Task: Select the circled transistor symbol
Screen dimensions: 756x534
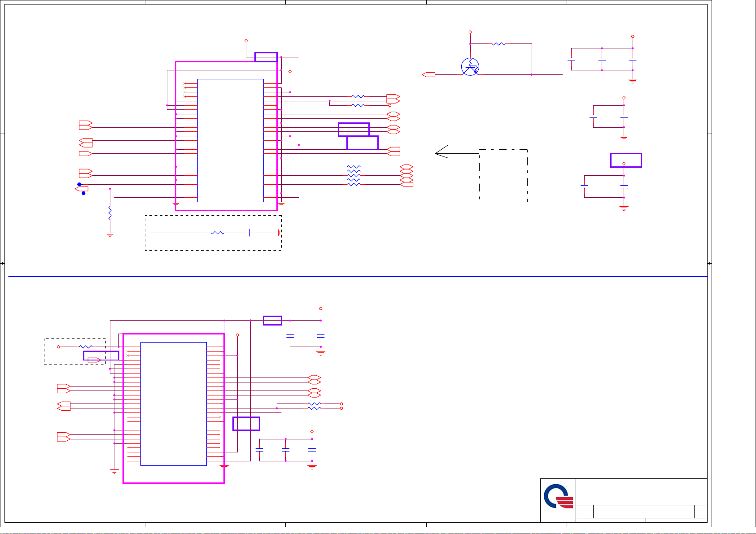Action: pyautogui.click(x=470, y=67)
